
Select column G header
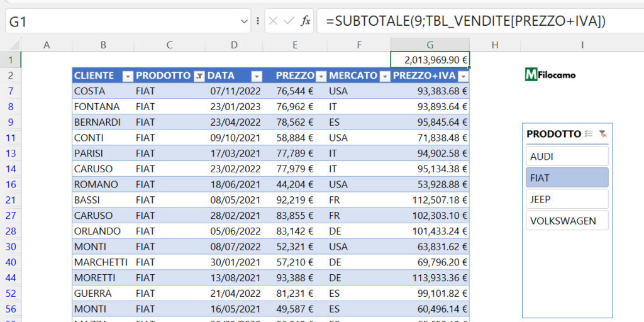coord(430,45)
